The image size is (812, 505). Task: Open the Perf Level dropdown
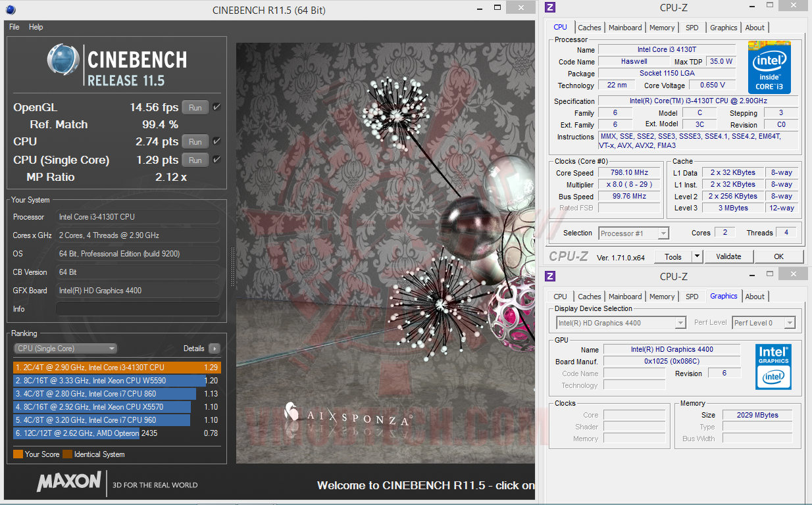763,323
